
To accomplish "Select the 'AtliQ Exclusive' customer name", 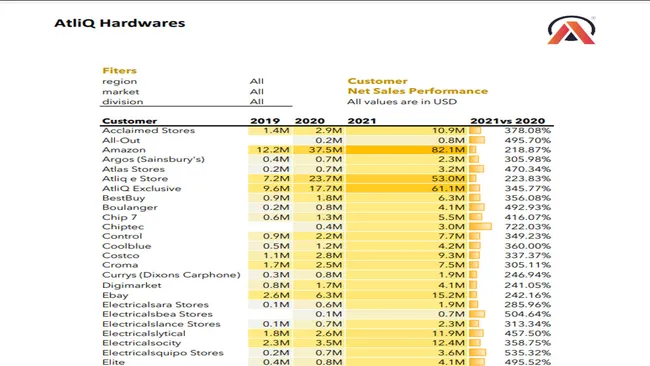I will (142, 189).
